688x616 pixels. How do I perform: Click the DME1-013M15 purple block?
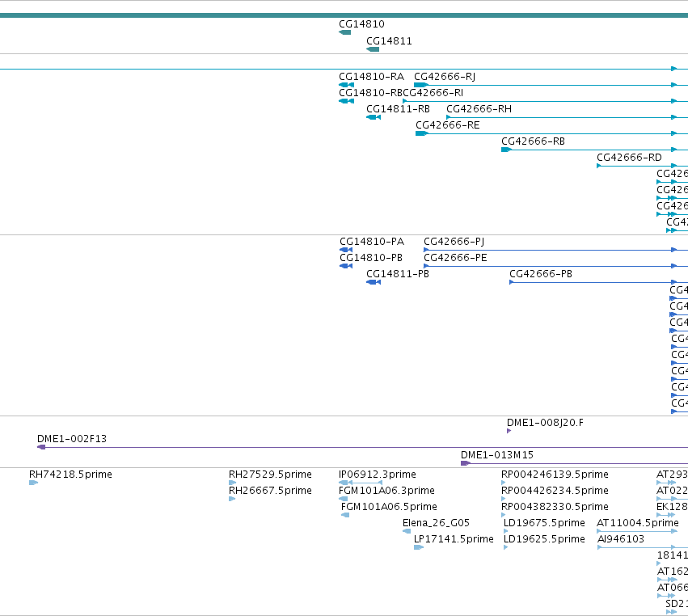pyautogui.click(x=466, y=463)
